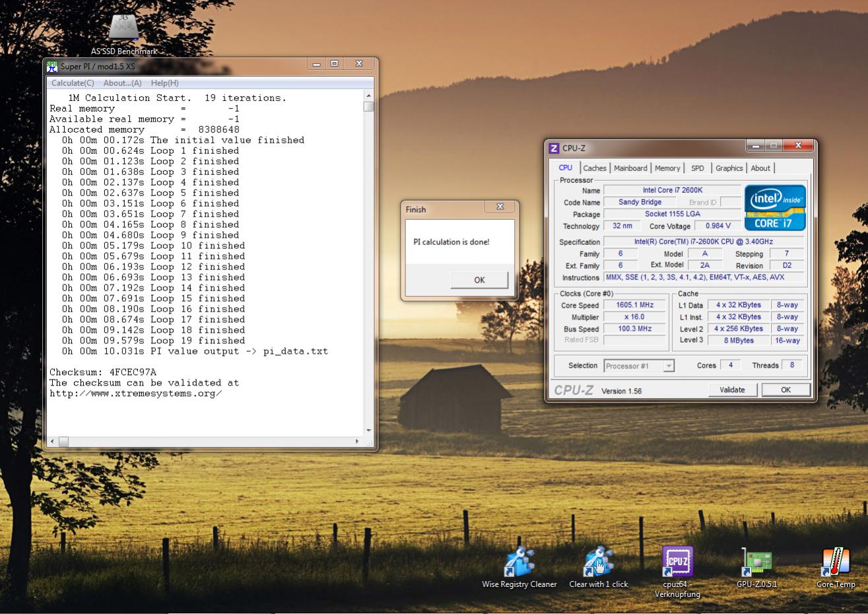Click the xtremesystems.org URL text

(x=135, y=393)
